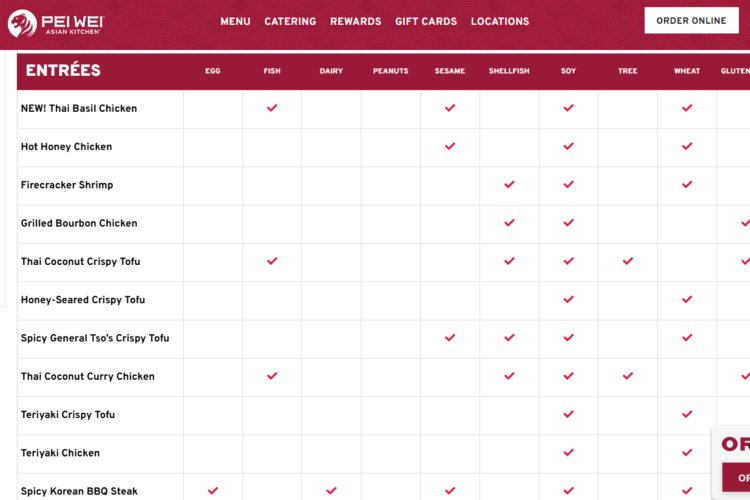Click the ORDER ONLINE button
Image resolution: width=750 pixels, height=500 pixels.
coord(691,21)
